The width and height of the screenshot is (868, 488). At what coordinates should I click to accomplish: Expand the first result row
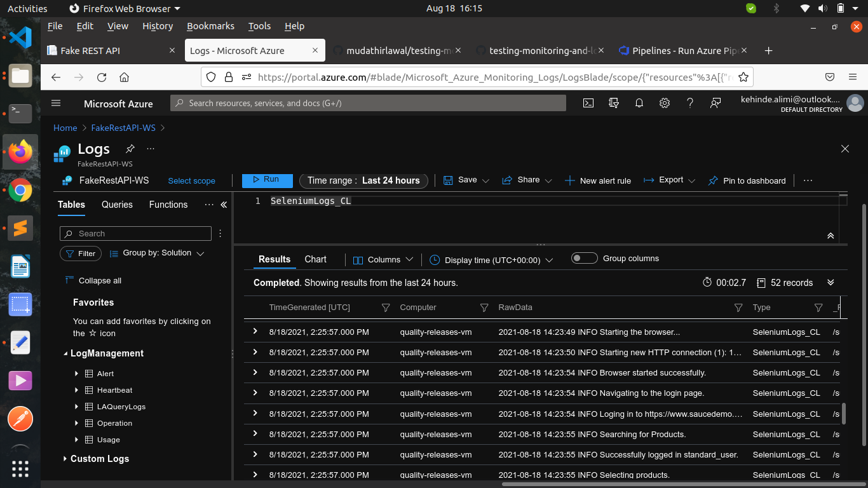255,331
